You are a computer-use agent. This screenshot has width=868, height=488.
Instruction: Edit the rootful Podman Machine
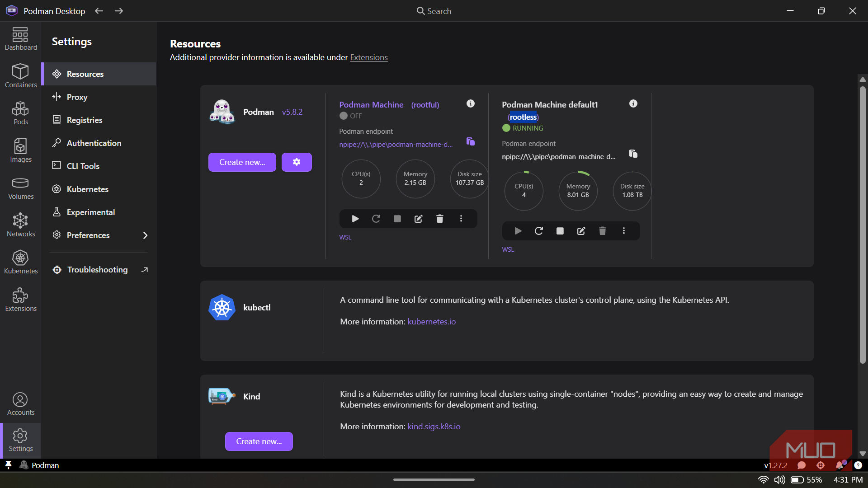[419, 219]
